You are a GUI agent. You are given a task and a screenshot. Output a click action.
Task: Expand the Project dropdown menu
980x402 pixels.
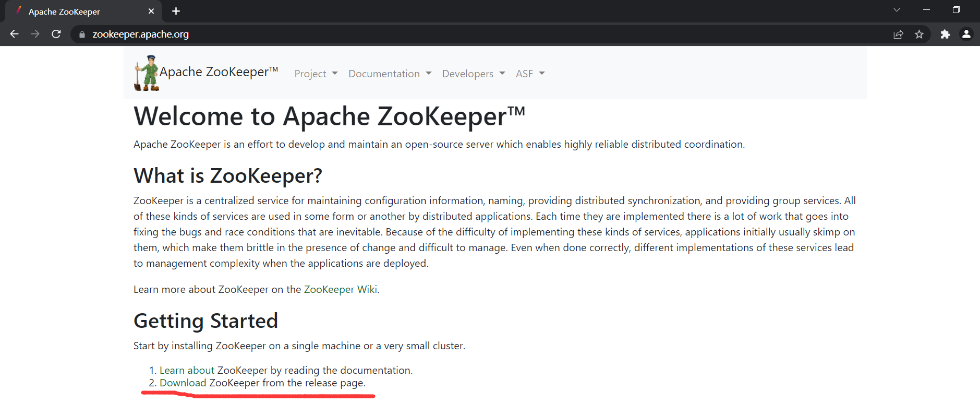coord(316,74)
